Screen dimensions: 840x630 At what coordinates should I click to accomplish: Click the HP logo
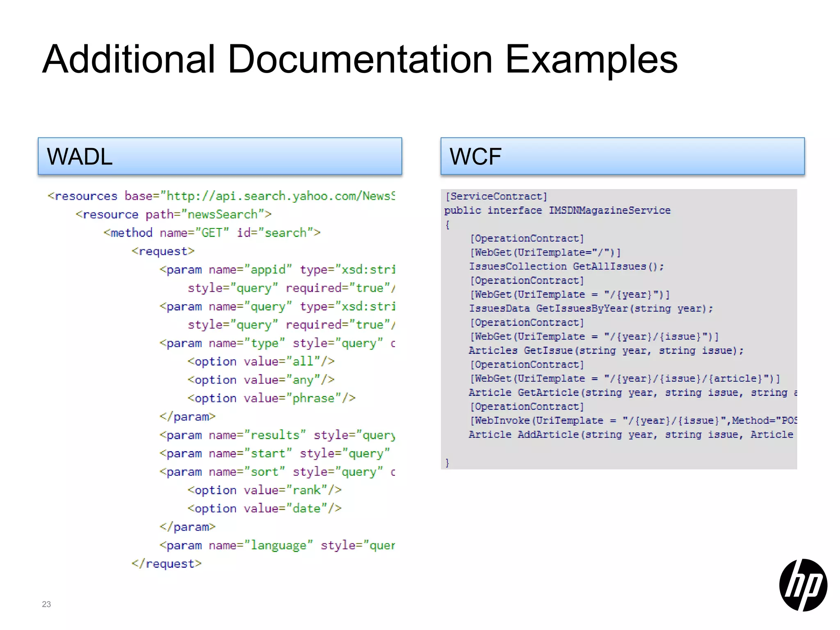[x=803, y=585]
